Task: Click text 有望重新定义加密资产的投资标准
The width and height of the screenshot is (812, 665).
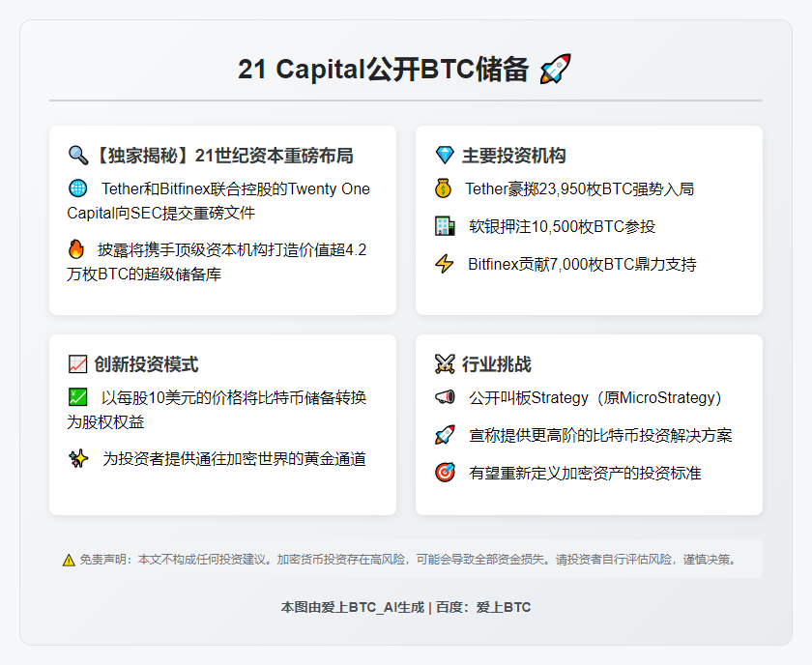Action: point(585,474)
